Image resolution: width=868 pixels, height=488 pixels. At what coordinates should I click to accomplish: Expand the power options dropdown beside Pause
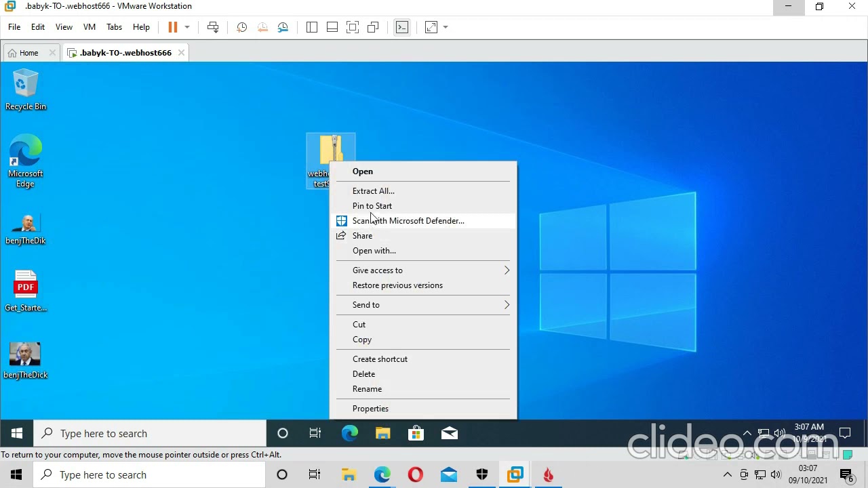click(187, 27)
